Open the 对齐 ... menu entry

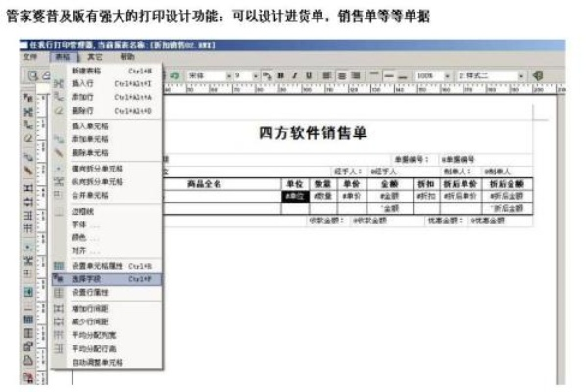[107, 250]
